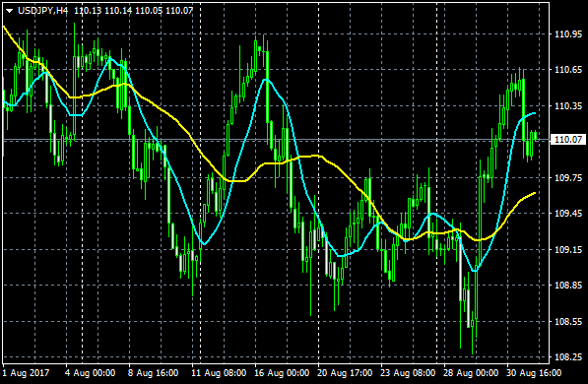Screen dimensions: 588x384
Task: Click the 109.45 price axis label
Action: [x=568, y=214]
